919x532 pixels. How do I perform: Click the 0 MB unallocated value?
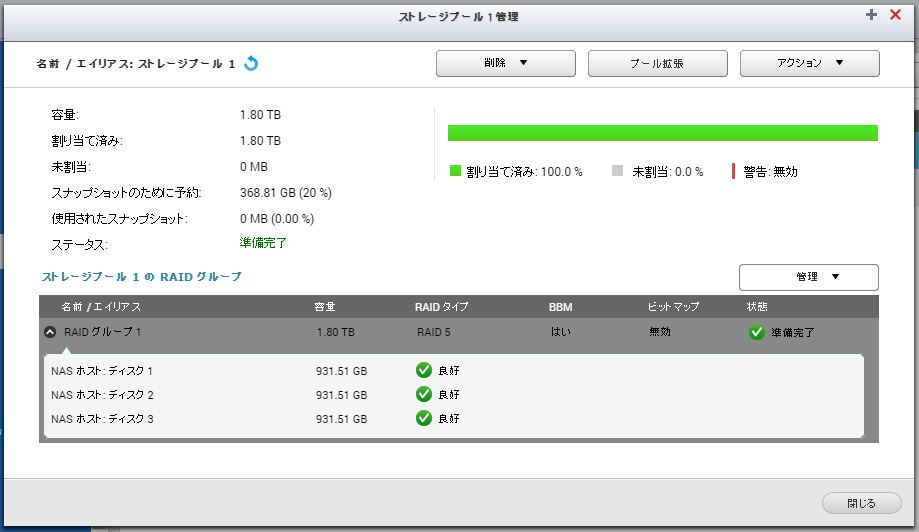coord(253,167)
